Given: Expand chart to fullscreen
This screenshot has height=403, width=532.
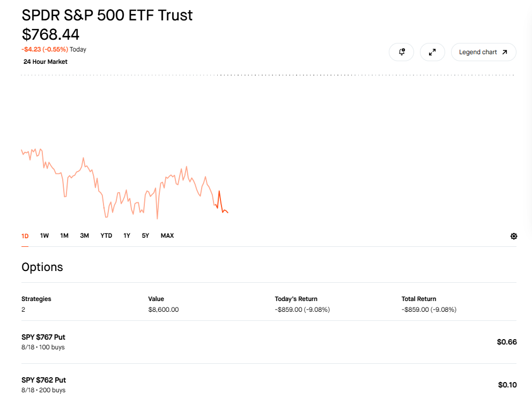Looking at the screenshot, I should (432, 52).
